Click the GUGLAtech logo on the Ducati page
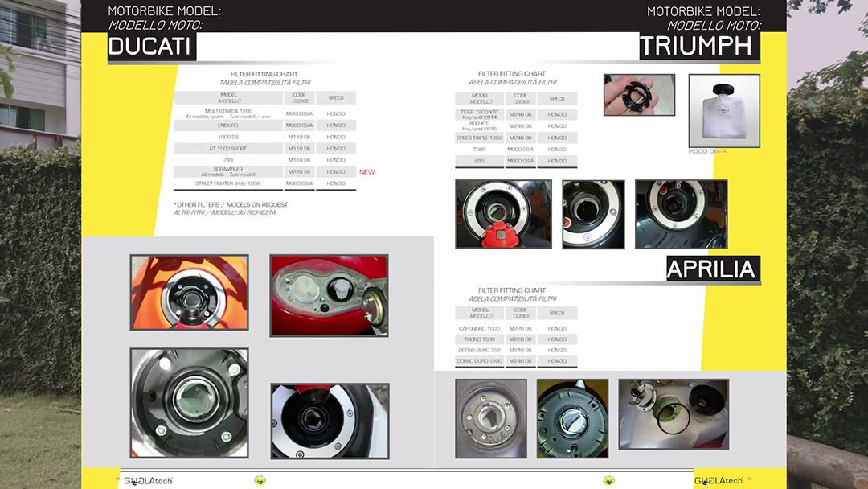Viewport: 868px width, 489px height. [148, 481]
